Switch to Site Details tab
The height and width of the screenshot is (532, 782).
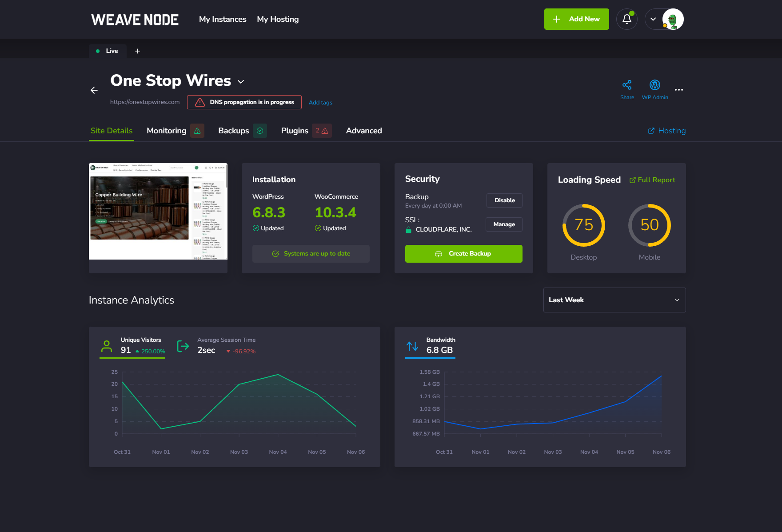[112, 131]
